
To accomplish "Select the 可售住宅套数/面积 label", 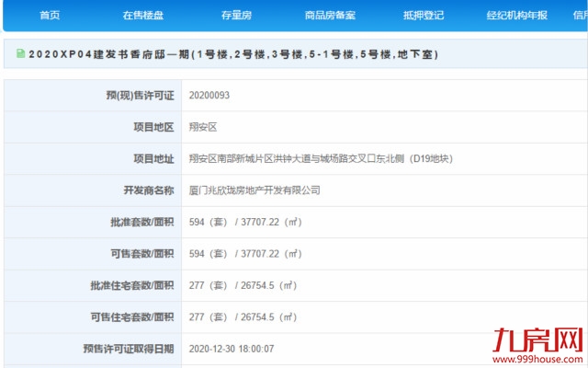I will [x=132, y=317].
